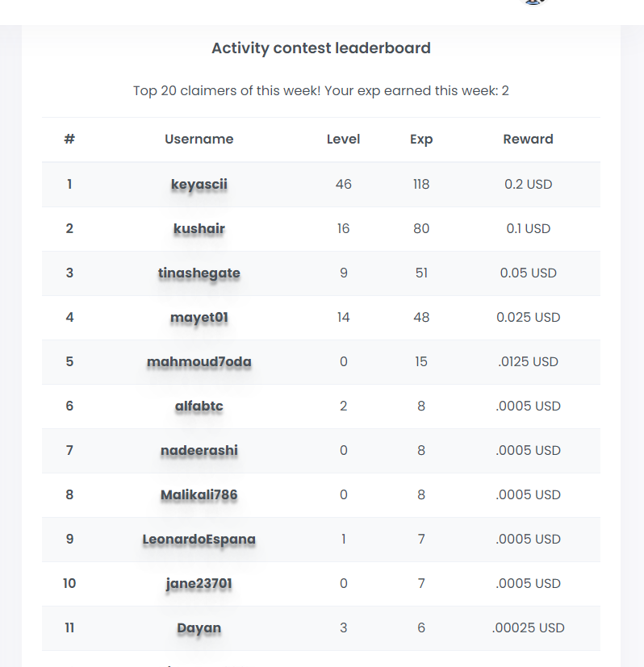This screenshot has height=667, width=644.
Task: Select username jane23701
Action: click(x=199, y=583)
